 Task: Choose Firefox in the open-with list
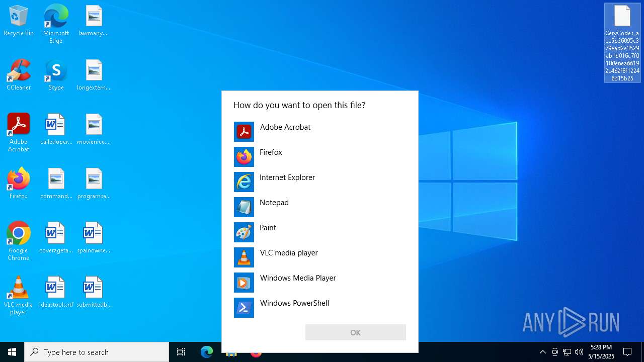click(319, 157)
